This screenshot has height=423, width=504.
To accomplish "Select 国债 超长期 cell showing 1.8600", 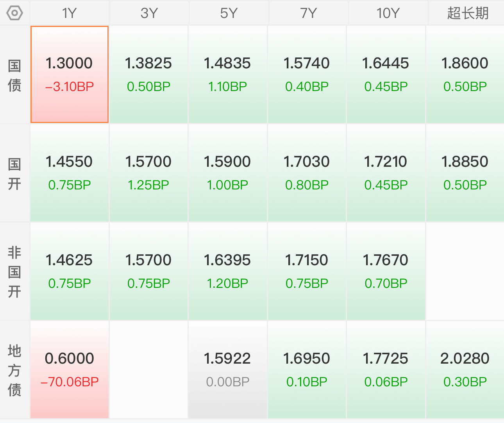I will pos(465,75).
